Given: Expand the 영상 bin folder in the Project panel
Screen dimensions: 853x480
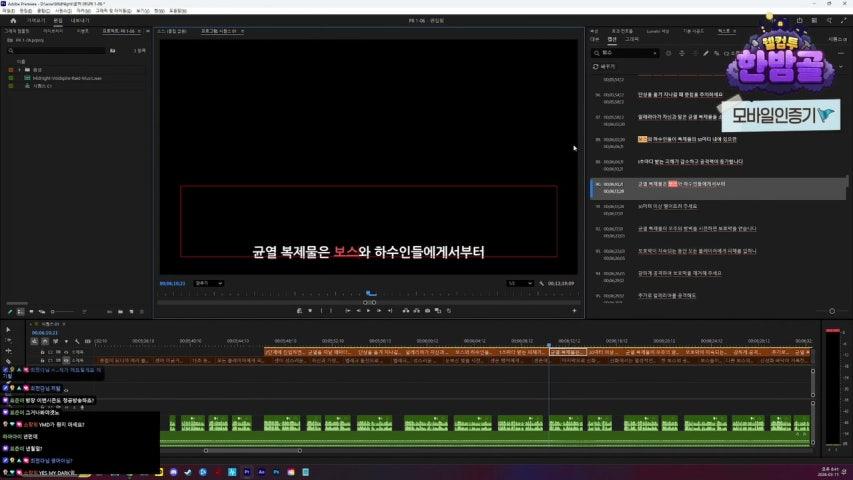Looking at the screenshot, I should coord(18,69).
